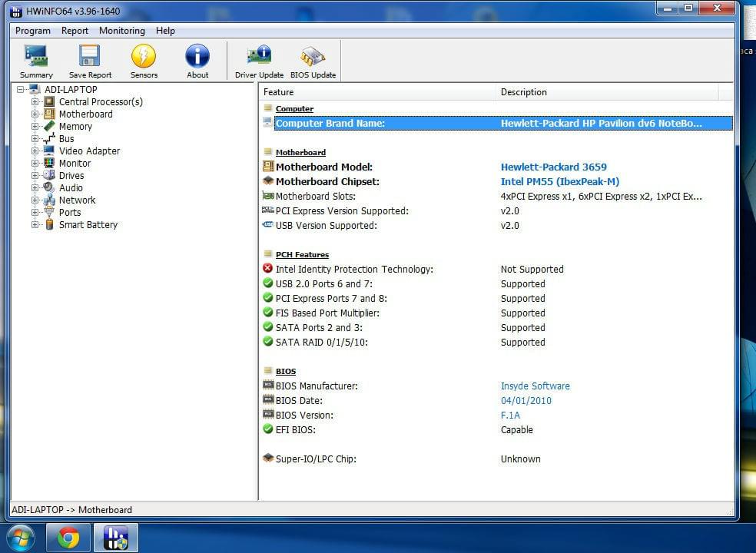Image resolution: width=756 pixels, height=553 pixels.
Task: Click the red X icon beside Intel Identity Protection
Action: (x=268, y=268)
